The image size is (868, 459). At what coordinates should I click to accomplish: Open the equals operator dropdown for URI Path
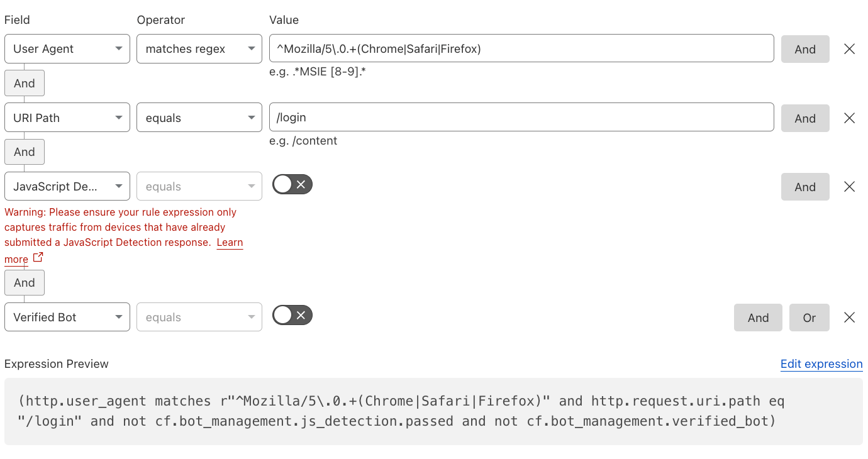tap(199, 118)
